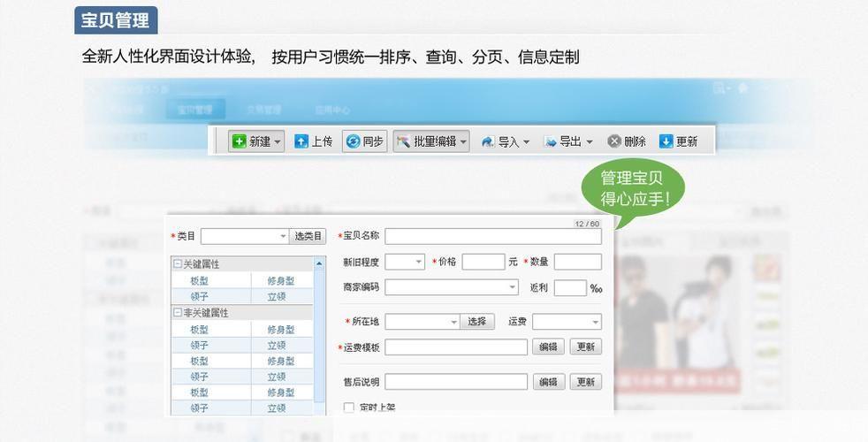Open the 批量编辑 dropdown arrow
Image resolution: width=868 pixels, height=442 pixels.
pyautogui.click(x=463, y=142)
